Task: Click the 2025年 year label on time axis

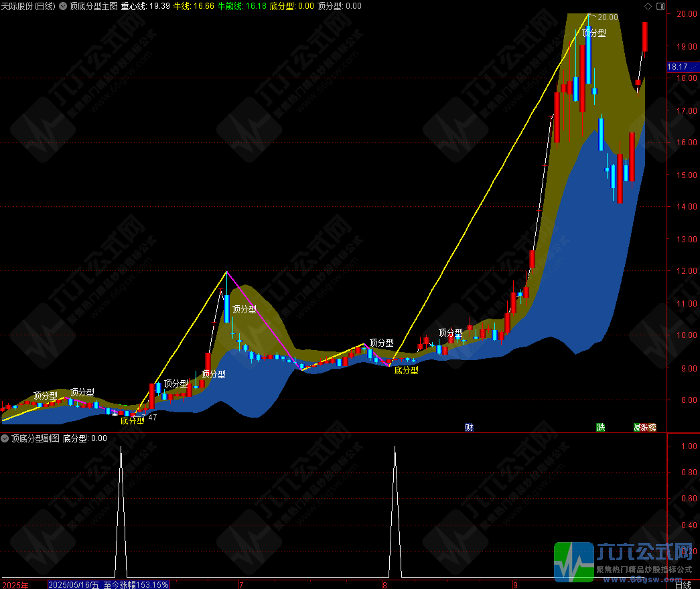Action: 14,584
